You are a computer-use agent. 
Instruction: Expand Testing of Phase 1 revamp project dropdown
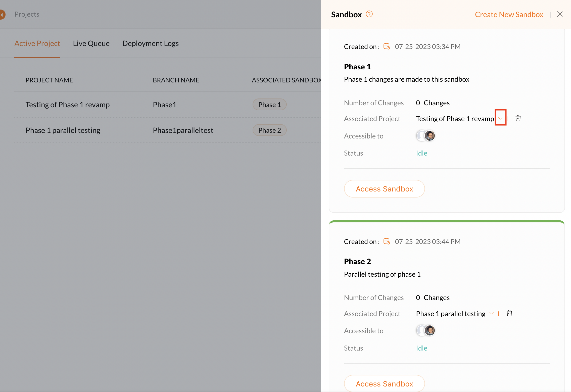click(x=500, y=118)
